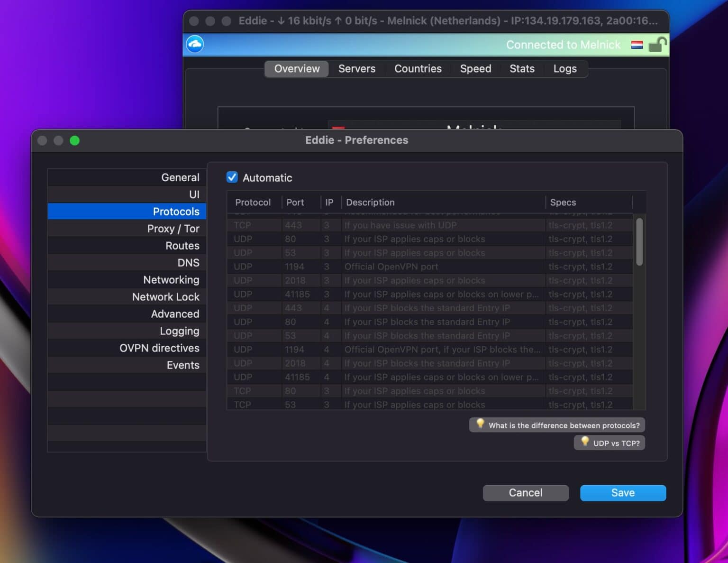Click the Save button
Image resolution: width=728 pixels, height=563 pixels.
622,493
